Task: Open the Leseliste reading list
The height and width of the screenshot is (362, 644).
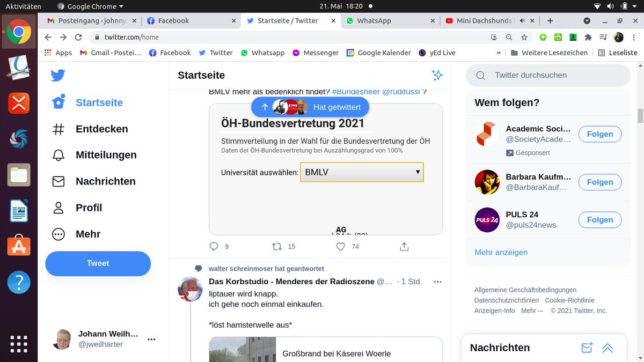Action: tap(618, 53)
